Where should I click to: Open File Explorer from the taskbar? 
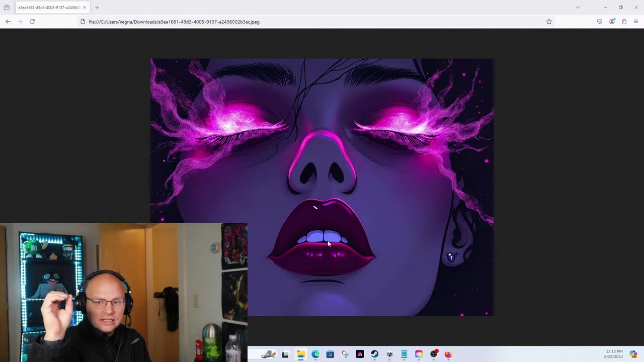300,354
